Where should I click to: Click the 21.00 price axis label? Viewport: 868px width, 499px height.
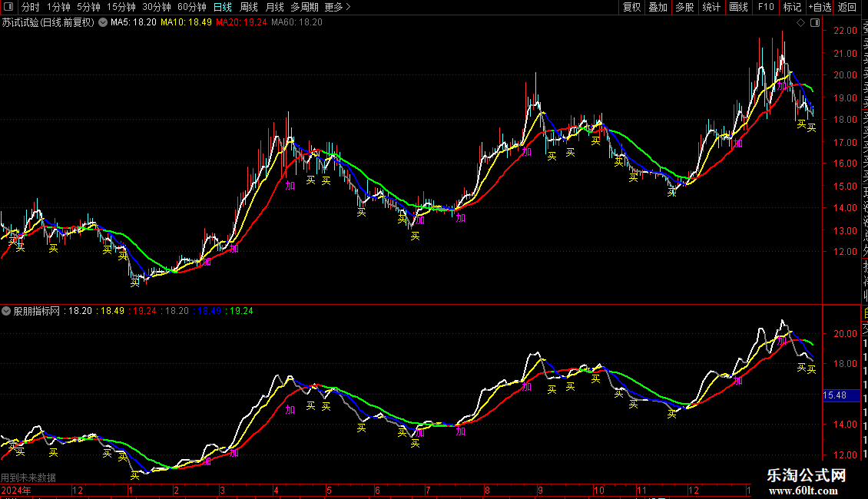(x=845, y=54)
